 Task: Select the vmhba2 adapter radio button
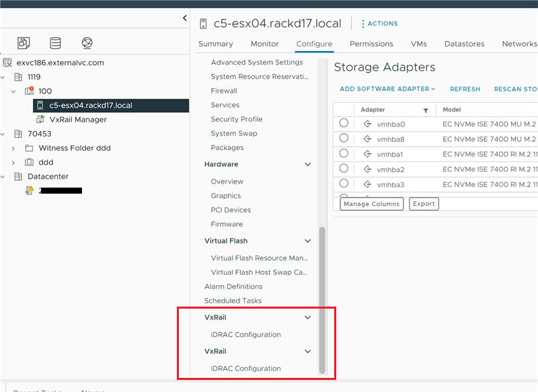(344, 169)
